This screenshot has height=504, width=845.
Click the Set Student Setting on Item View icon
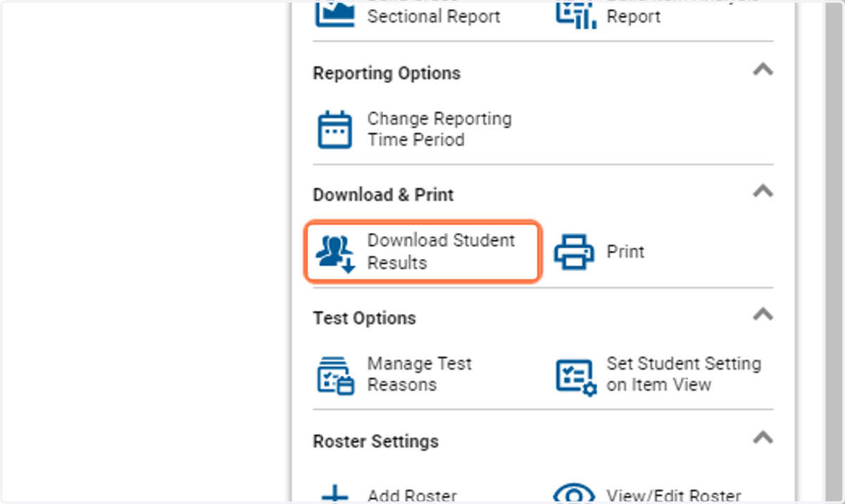click(575, 377)
